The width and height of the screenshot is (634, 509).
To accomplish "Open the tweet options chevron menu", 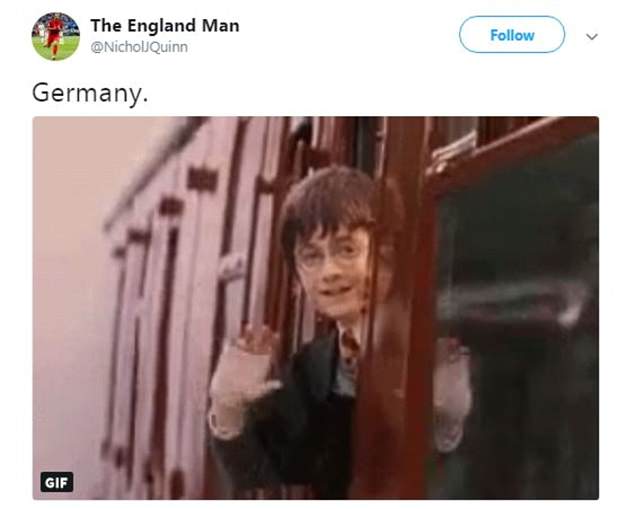I will click(592, 37).
